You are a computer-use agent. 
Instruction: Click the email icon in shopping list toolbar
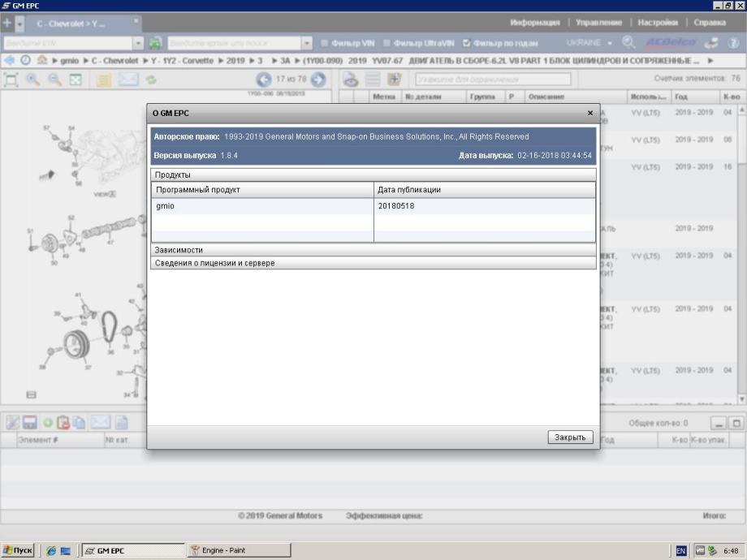tap(100, 422)
